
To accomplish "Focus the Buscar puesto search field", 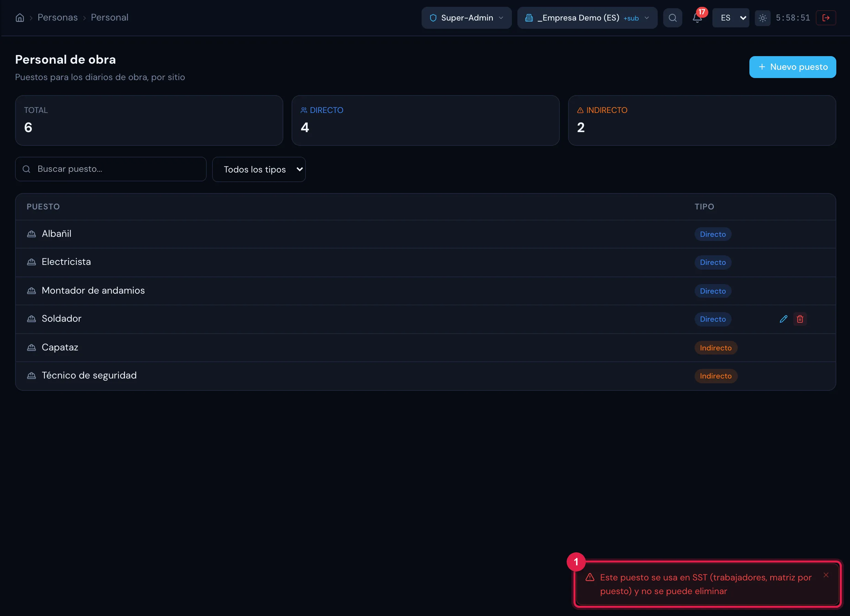I will click(111, 169).
